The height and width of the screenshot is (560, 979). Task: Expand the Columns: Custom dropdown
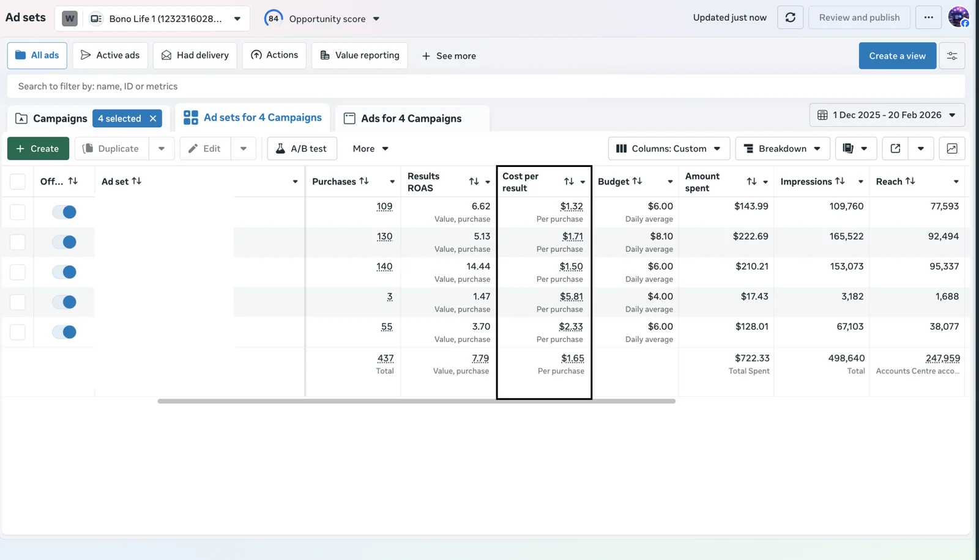668,149
